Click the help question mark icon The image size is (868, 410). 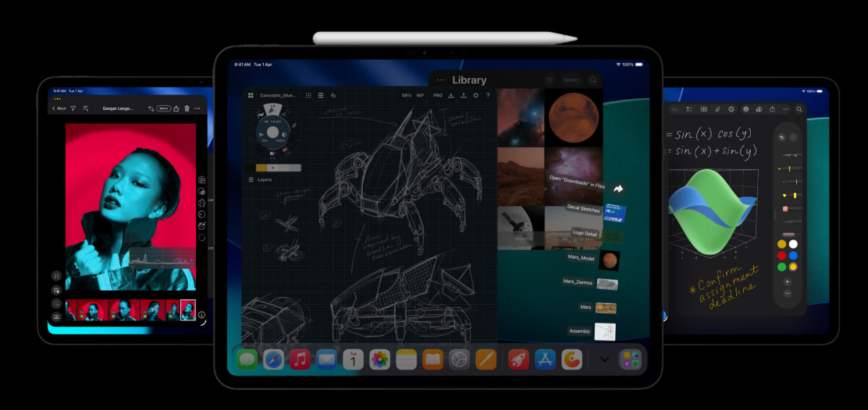coord(488,96)
